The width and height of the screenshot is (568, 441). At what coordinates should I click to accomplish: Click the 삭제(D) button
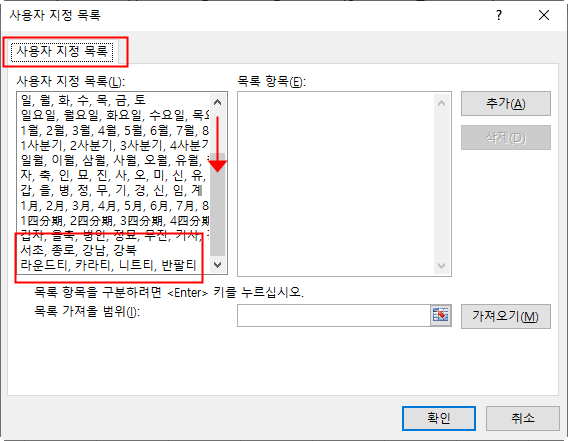[506, 138]
